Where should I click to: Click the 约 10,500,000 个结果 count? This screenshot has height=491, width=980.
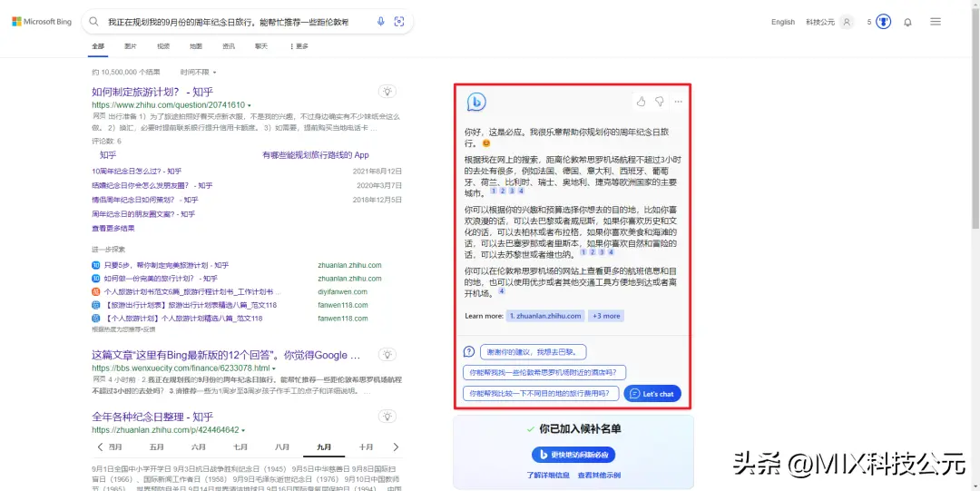pyautogui.click(x=125, y=73)
